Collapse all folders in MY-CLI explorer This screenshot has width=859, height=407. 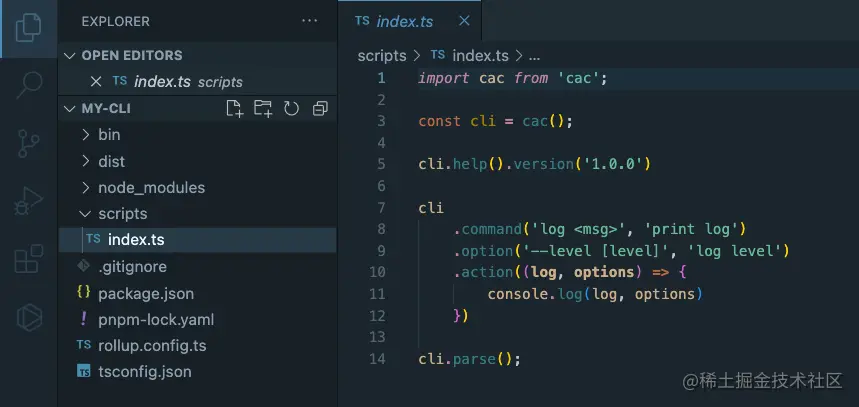(320, 108)
